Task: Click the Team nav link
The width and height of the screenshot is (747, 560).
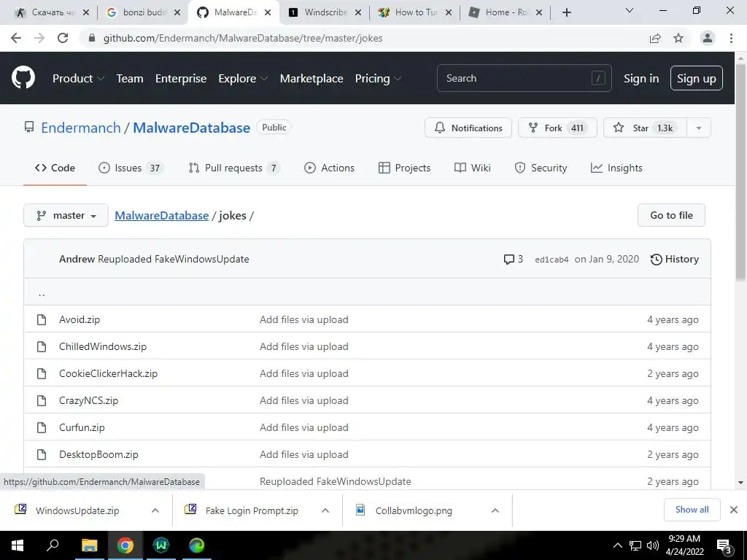Action: click(130, 79)
